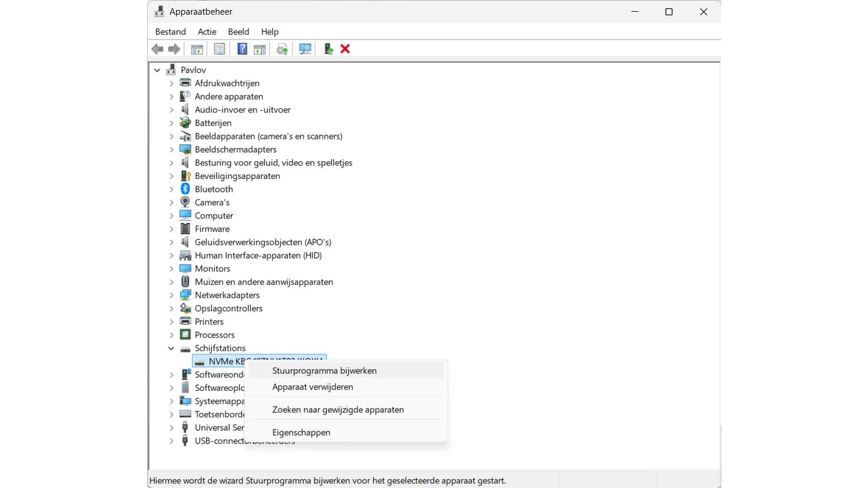Click the Computer category icon

click(x=185, y=215)
